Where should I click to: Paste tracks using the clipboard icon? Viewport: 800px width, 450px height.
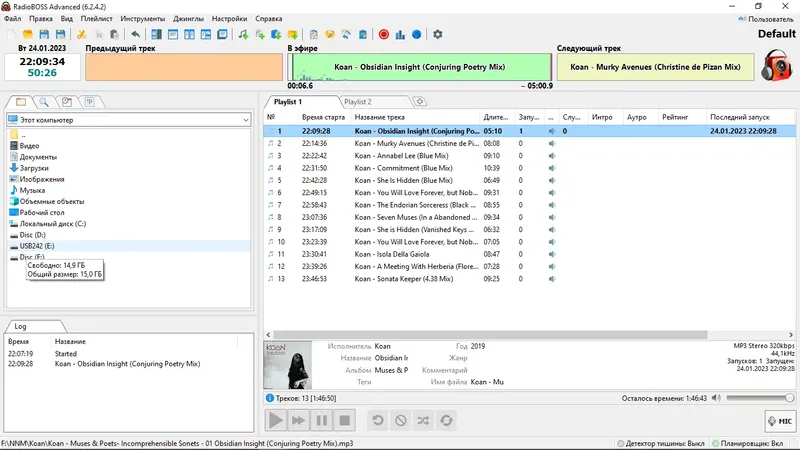(x=115, y=34)
